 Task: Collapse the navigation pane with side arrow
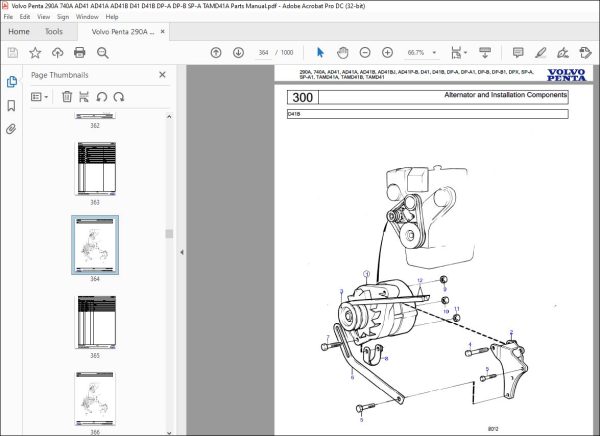[182, 252]
